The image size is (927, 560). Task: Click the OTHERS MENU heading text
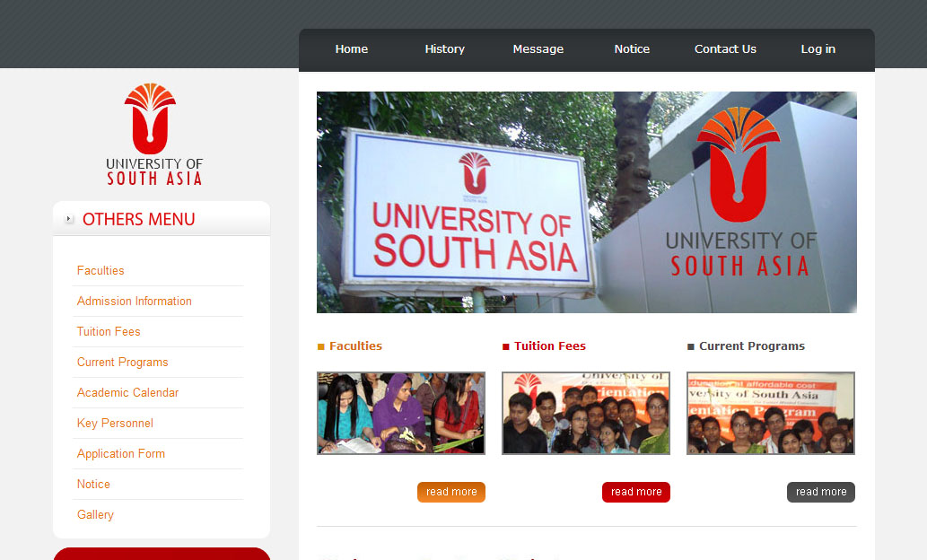(139, 219)
